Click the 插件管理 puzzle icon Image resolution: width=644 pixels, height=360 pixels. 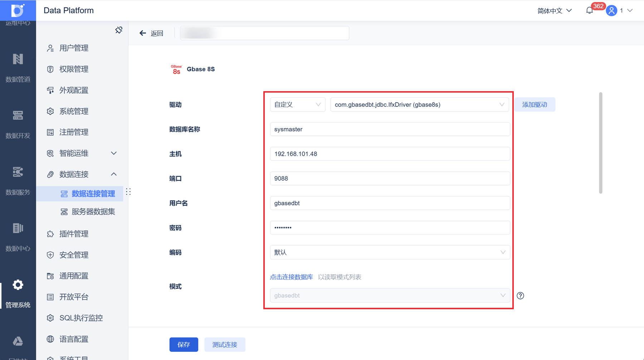coord(50,234)
